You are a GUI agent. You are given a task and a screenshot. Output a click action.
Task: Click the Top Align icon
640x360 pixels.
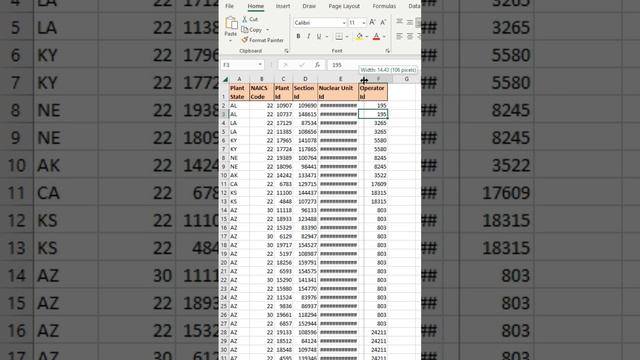[400, 21]
